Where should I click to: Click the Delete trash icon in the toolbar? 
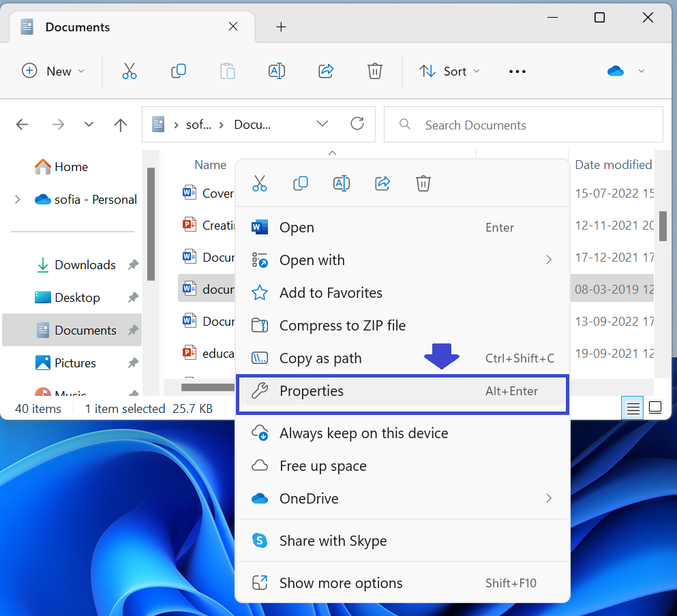[x=374, y=71]
